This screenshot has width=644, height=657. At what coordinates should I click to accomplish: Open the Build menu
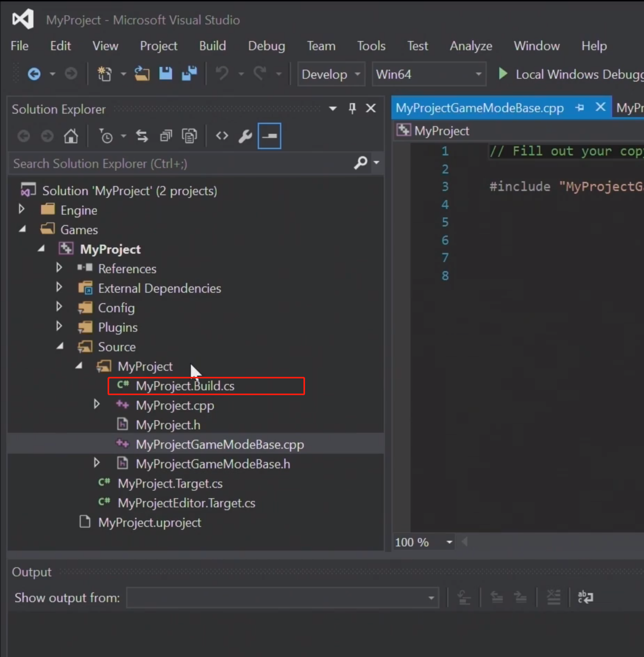click(213, 46)
